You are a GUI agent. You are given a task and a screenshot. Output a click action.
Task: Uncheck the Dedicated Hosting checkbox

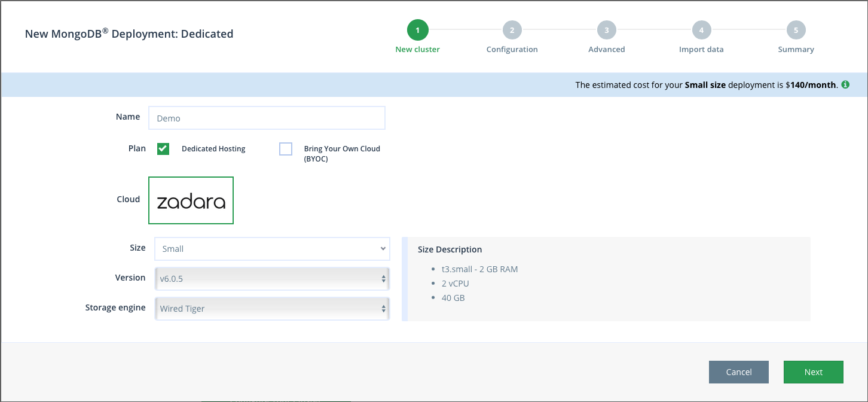click(x=163, y=149)
